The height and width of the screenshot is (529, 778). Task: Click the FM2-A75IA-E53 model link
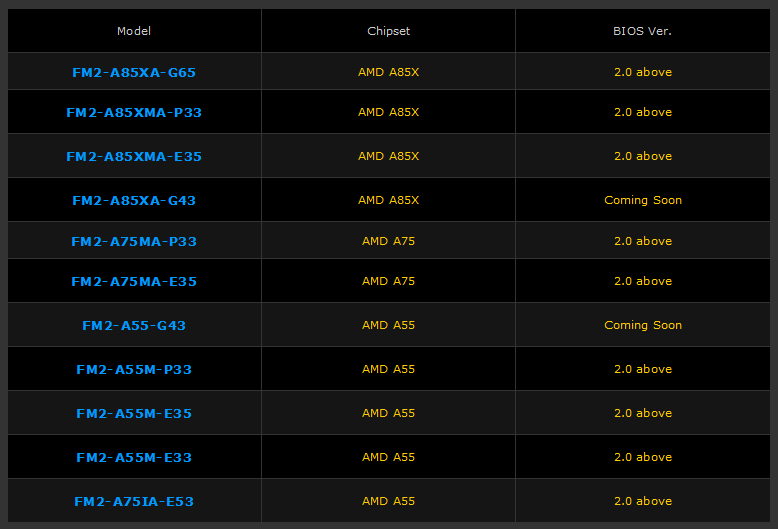134,501
